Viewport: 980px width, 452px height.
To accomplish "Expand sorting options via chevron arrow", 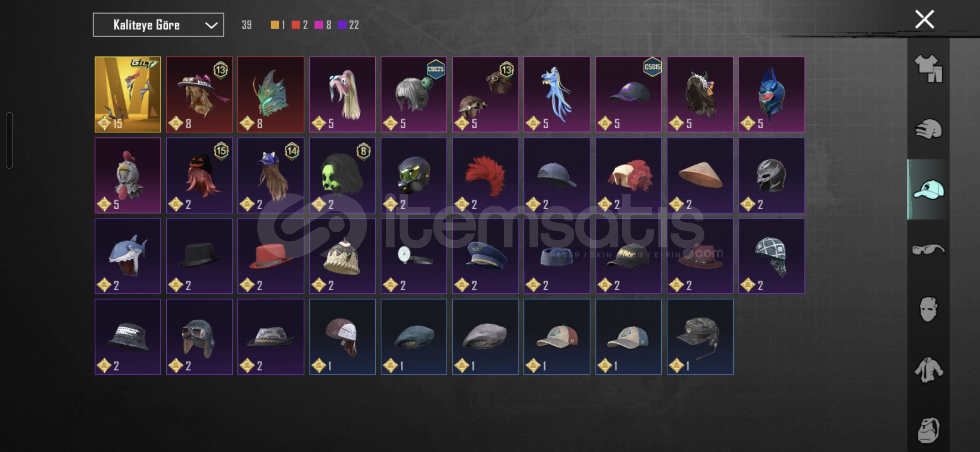I will tap(211, 26).
